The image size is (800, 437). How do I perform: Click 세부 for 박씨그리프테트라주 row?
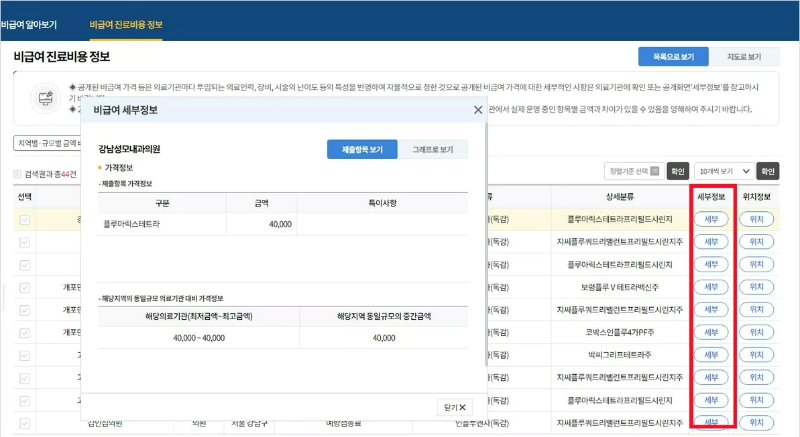click(711, 354)
